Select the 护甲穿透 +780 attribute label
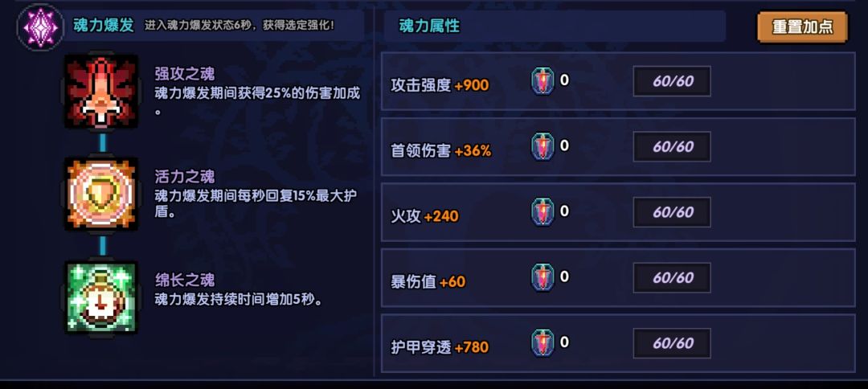The width and height of the screenshot is (868, 389). tap(439, 347)
